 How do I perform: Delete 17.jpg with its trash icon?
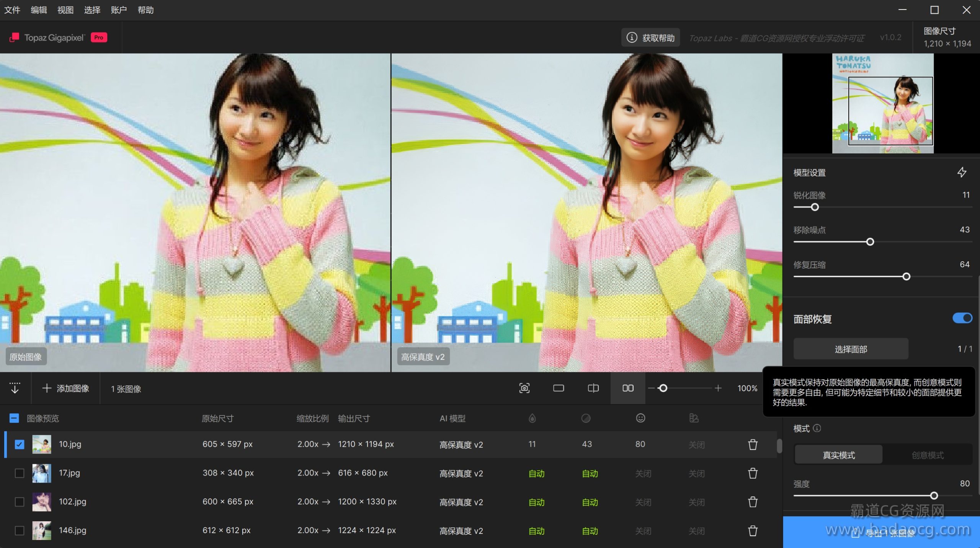click(753, 473)
